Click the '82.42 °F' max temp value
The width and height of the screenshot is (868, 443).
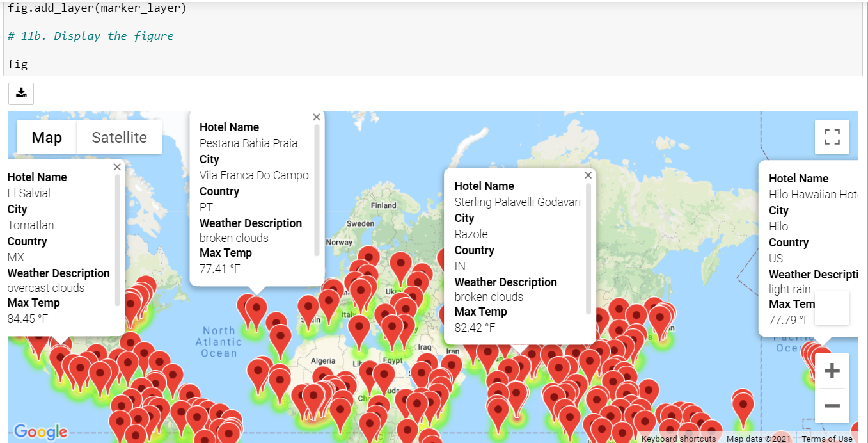(x=475, y=328)
